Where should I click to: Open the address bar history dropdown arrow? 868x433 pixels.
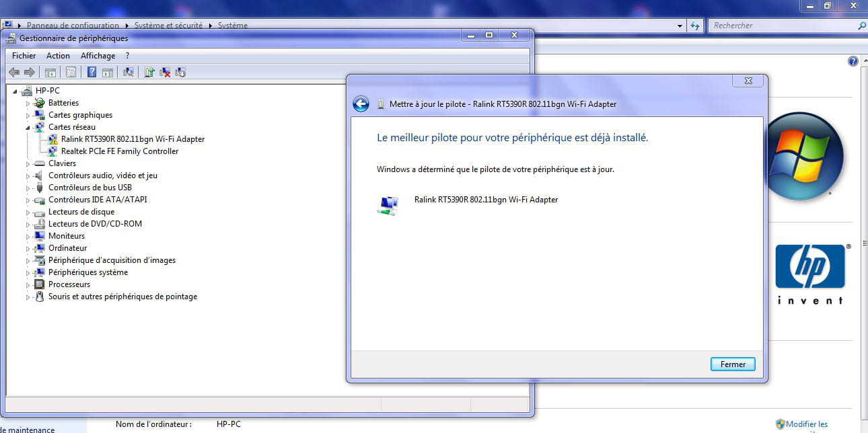pyautogui.click(x=680, y=26)
